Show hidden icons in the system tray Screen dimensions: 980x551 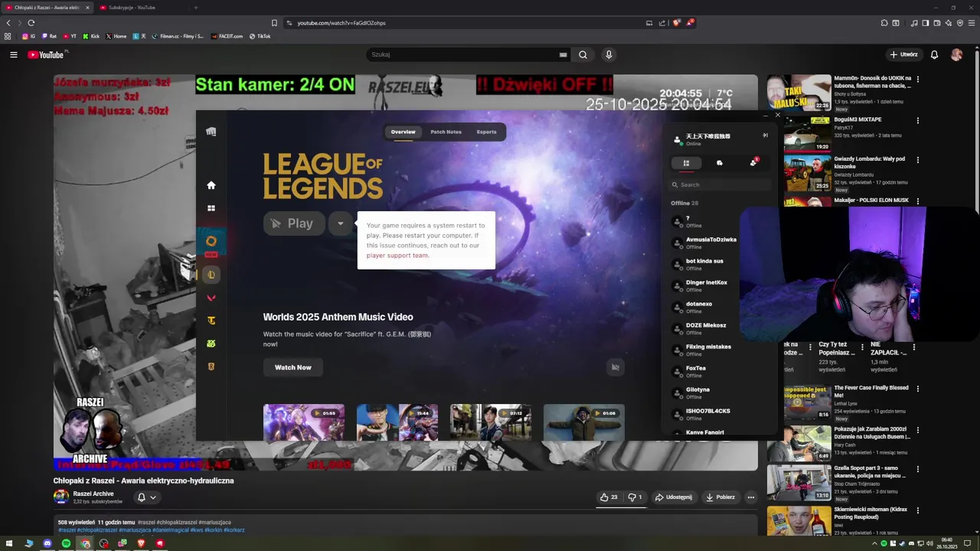[x=874, y=543]
